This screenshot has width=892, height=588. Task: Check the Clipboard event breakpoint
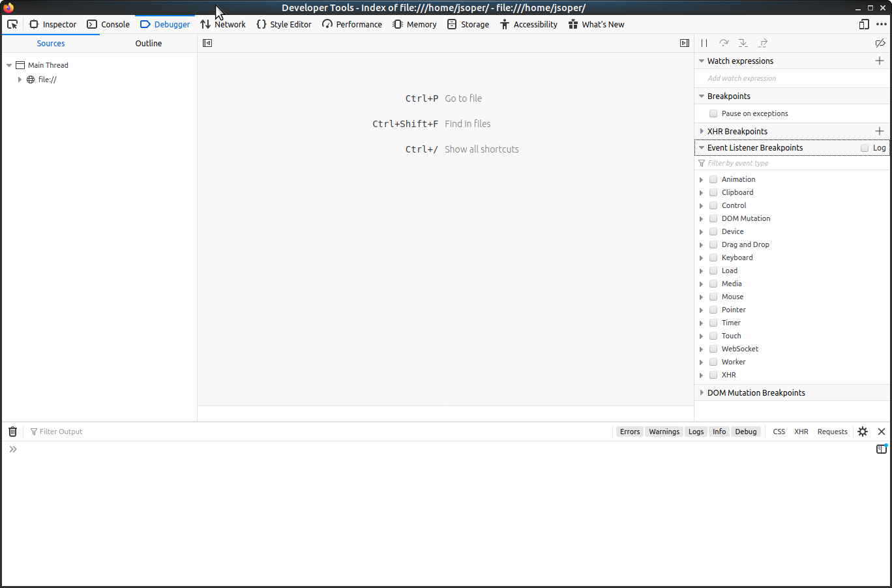point(713,192)
